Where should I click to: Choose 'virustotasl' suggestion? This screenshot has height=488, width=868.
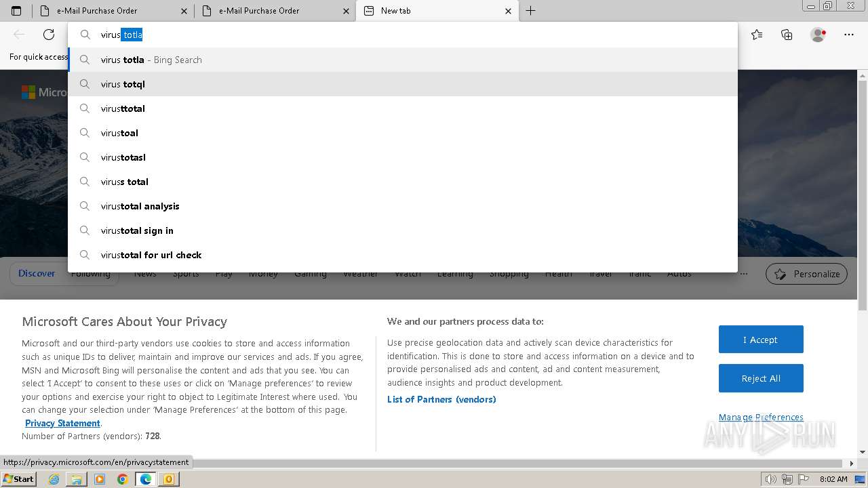pos(403,157)
